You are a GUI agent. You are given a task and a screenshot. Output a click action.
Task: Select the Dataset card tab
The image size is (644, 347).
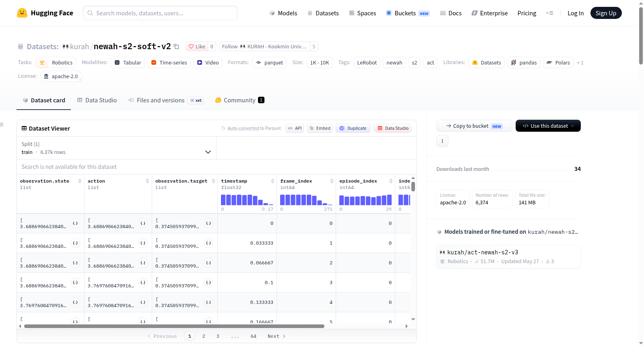pos(43,100)
